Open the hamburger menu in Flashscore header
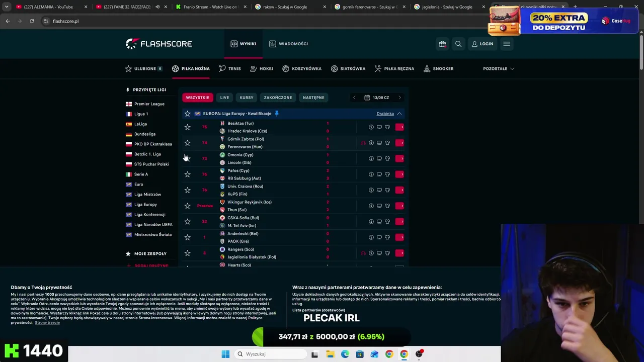 coord(507,44)
